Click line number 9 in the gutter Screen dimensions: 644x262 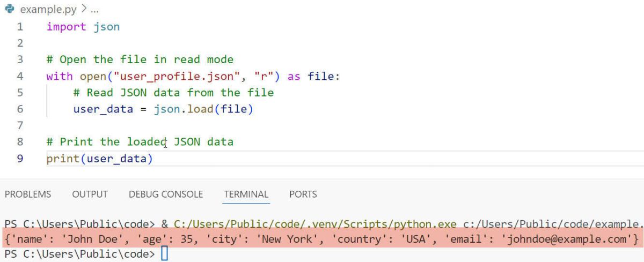click(20, 159)
